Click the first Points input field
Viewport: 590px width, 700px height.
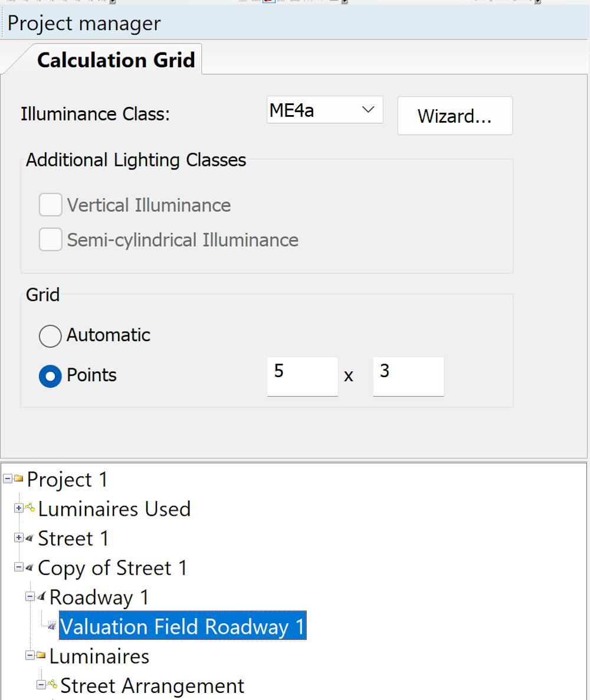[x=302, y=376]
